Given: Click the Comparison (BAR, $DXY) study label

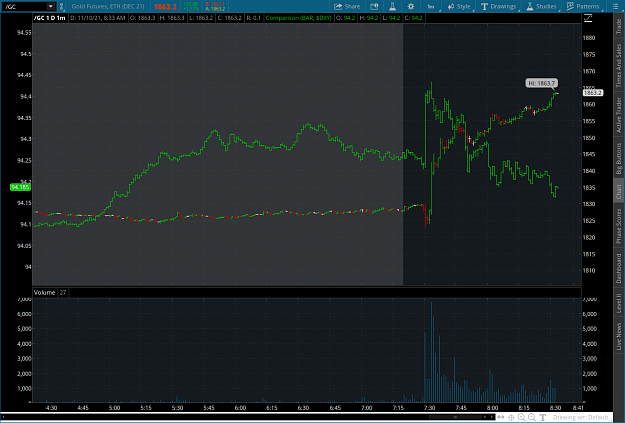Looking at the screenshot, I should tap(298, 18).
